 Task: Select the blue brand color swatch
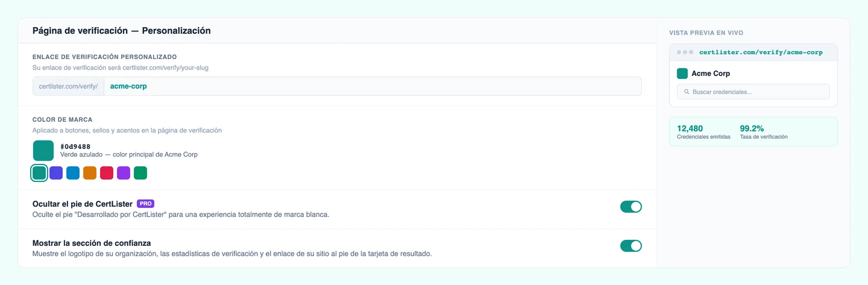tap(73, 173)
